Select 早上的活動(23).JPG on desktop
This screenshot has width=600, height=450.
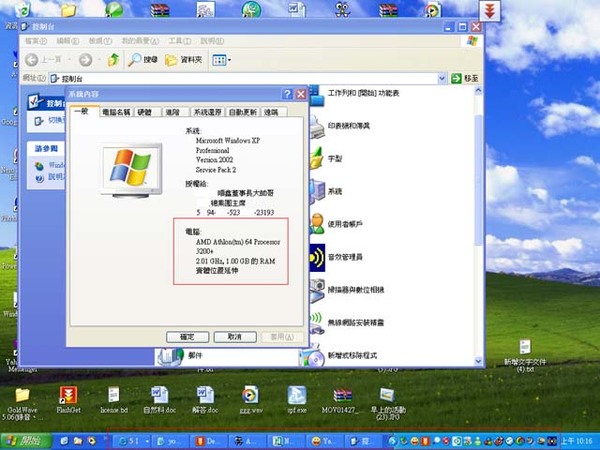tap(388, 404)
